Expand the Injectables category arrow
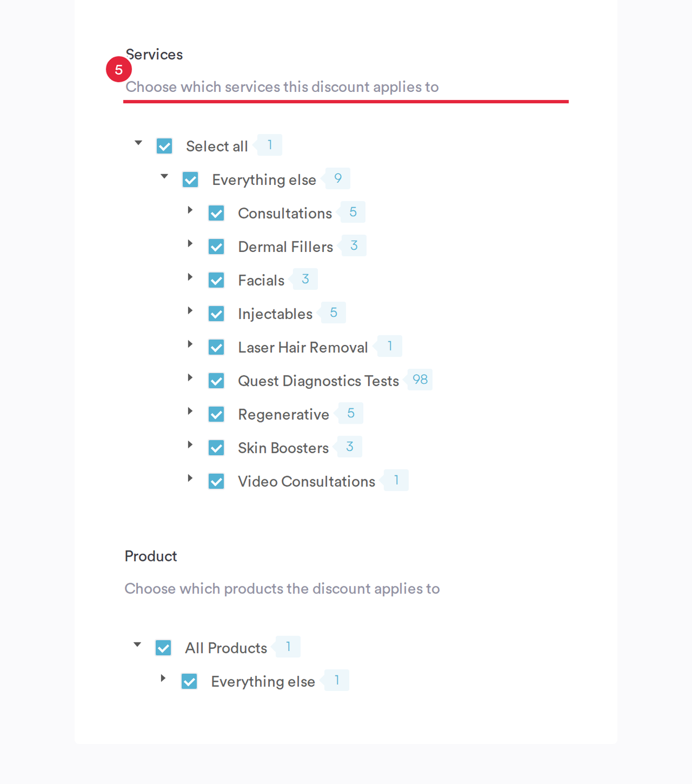The height and width of the screenshot is (784, 692). pos(190,311)
